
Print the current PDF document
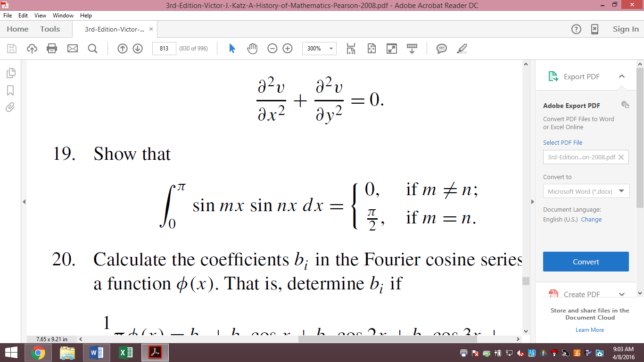click(x=52, y=48)
